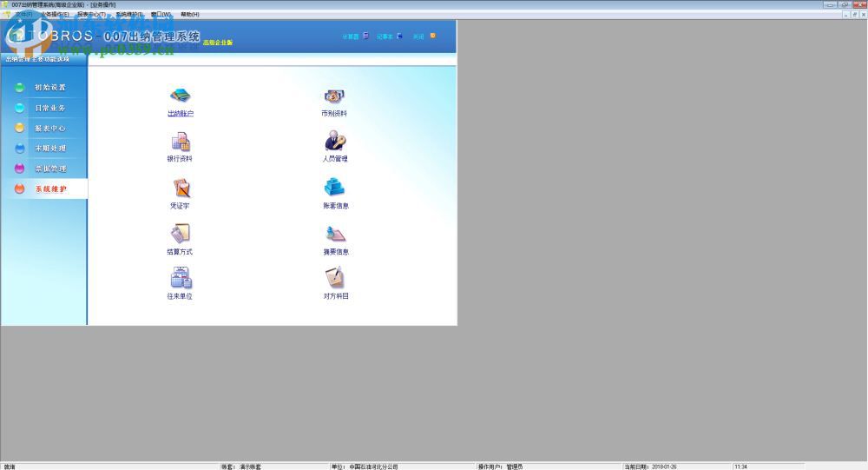The image size is (868, 470).
Task: Launch the 计算器 calculator from header
Action: (x=355, y=36)
